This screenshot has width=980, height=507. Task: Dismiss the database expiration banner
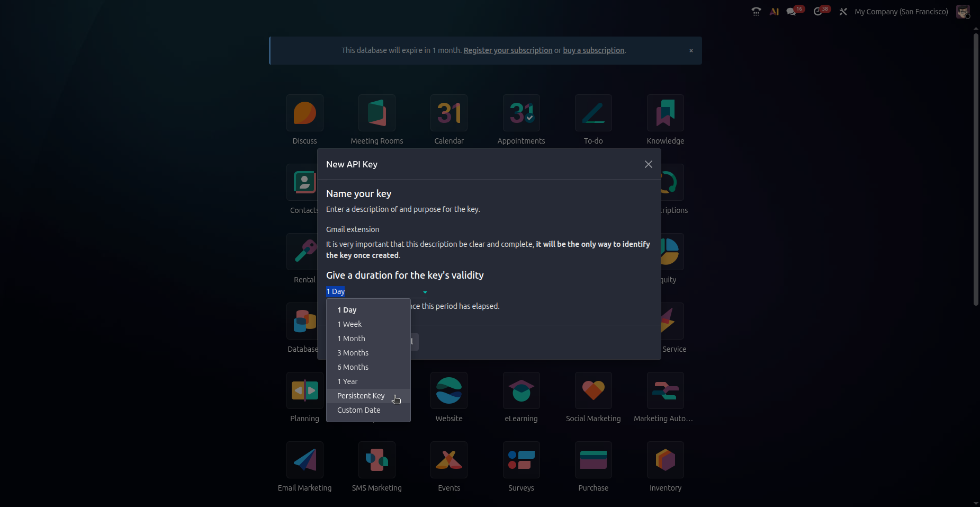click(691, 51)
